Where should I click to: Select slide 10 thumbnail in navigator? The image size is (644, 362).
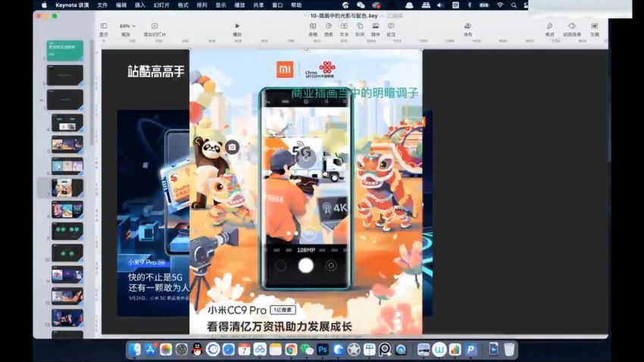[67, 253]
